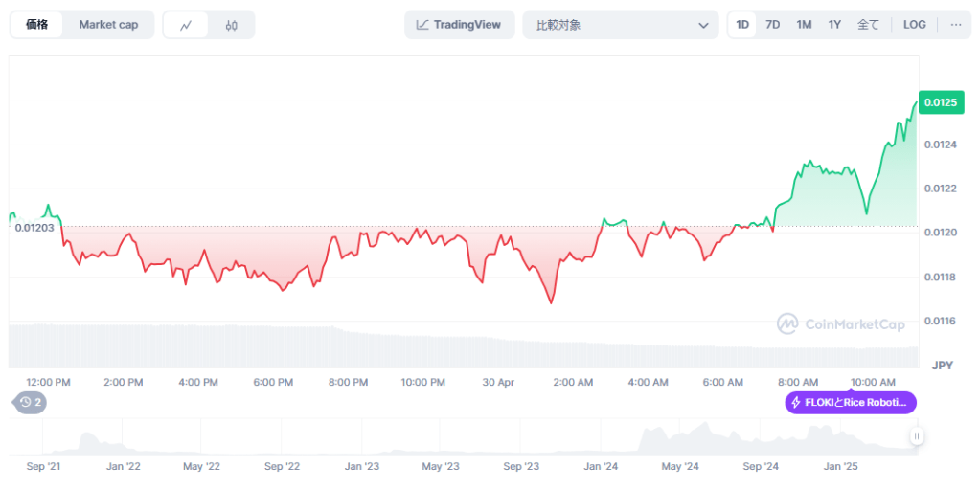Click the 0.0125 current price label
The image size is (980, 490).
(939, 101)
